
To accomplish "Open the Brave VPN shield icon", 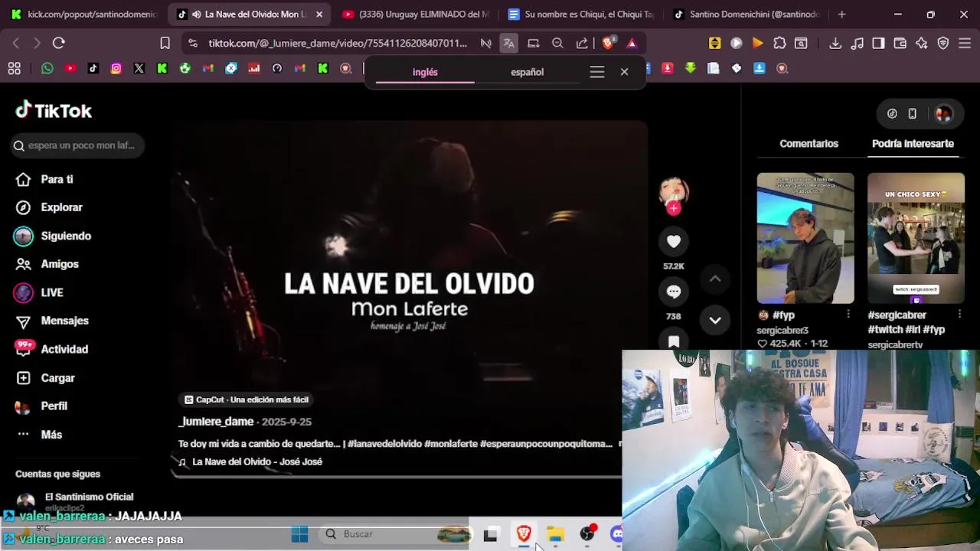I will point(943,43).
